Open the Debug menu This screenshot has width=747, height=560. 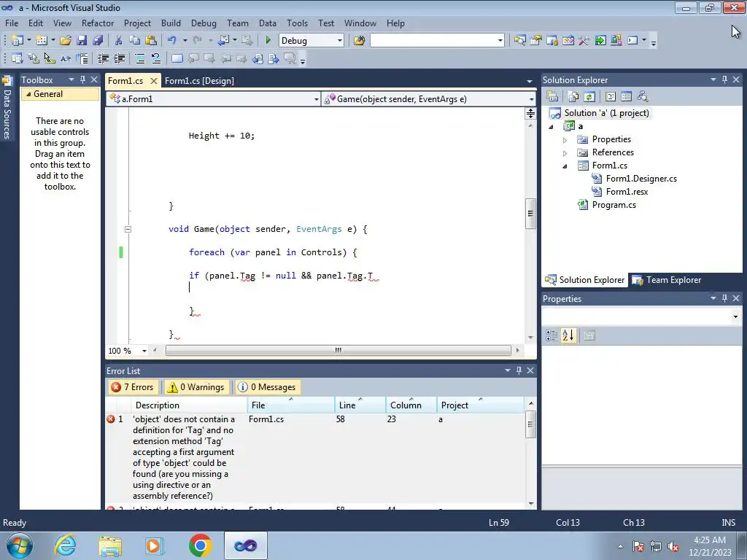coord(204,23)
